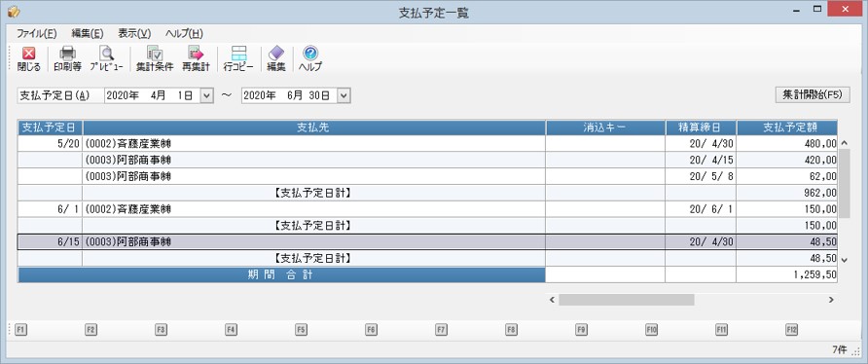Screen dimensions: 868x364
Task: Expand the end date dropdown arrow
Action: tap(344, 95)
